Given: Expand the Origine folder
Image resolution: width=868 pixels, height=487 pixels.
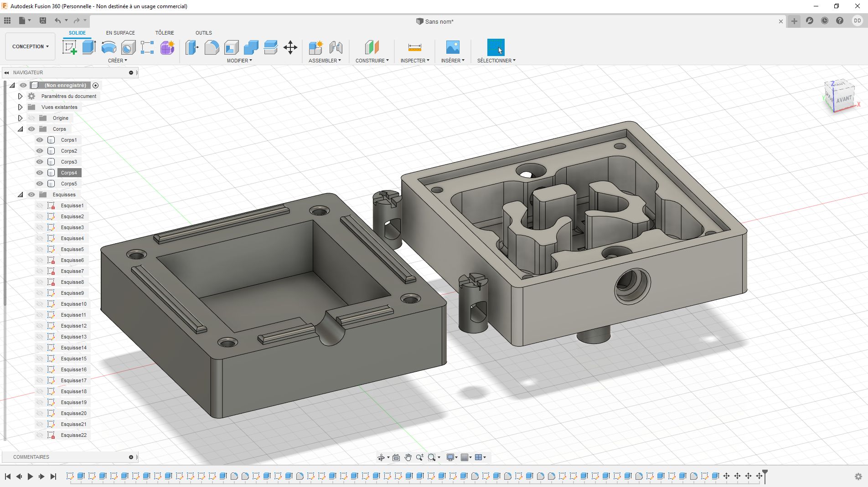Looking at the screenshot, I should click(x=21, y=118).
